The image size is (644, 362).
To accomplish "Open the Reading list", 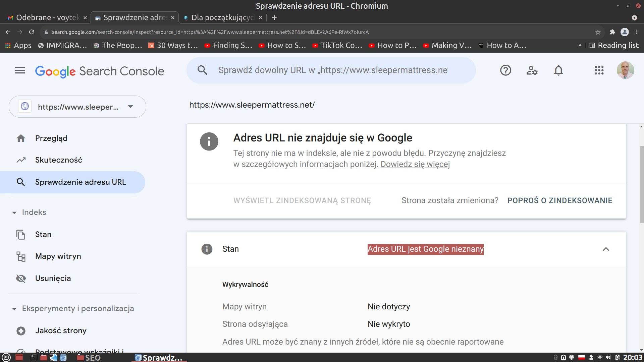I will coord(614,45).
